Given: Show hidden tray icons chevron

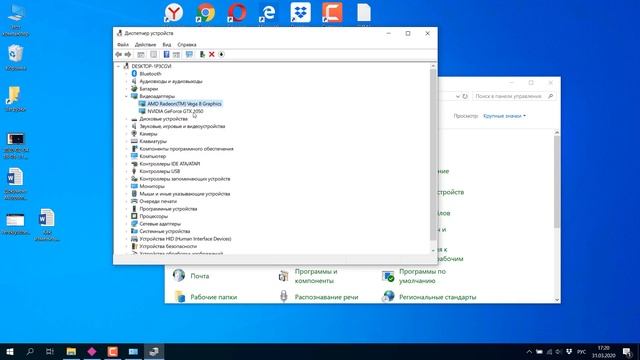Looking at the screenshot, I should 529,352.
